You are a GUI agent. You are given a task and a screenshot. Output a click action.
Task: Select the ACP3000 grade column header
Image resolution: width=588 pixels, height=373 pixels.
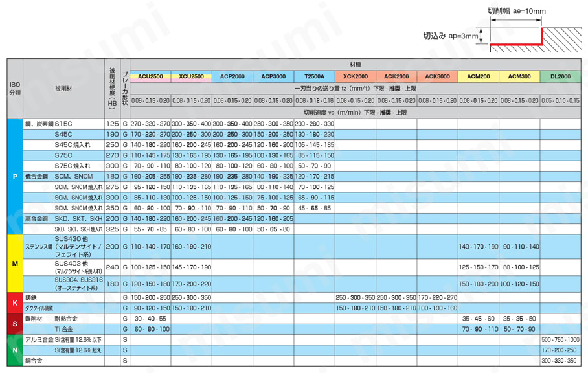click(x=273, y=76)
